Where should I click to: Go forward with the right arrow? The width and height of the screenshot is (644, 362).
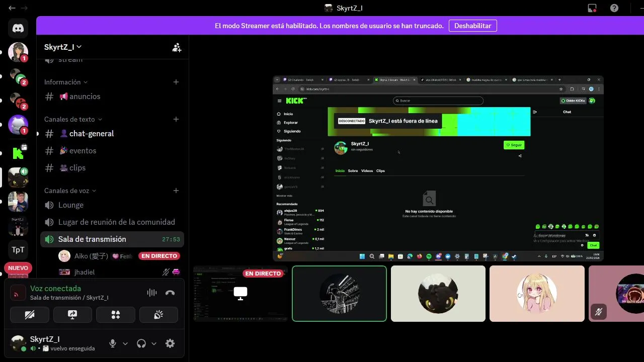(x=24, y=8)
